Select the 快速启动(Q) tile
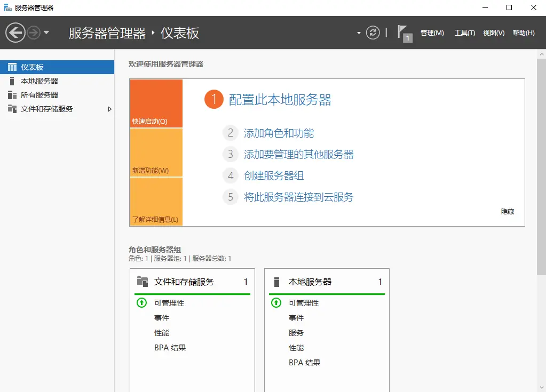The width and height of the screenshot is (546, 392). (156, 103)
